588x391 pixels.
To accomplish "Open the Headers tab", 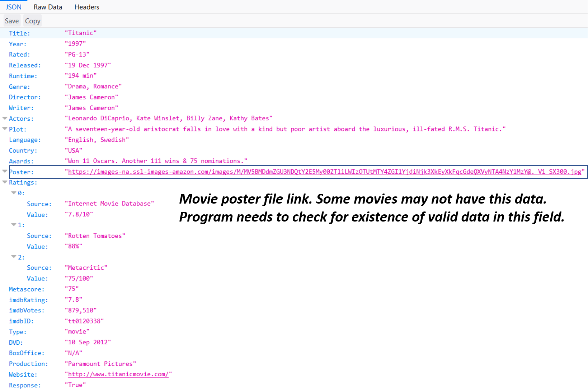I will [87, 7].
